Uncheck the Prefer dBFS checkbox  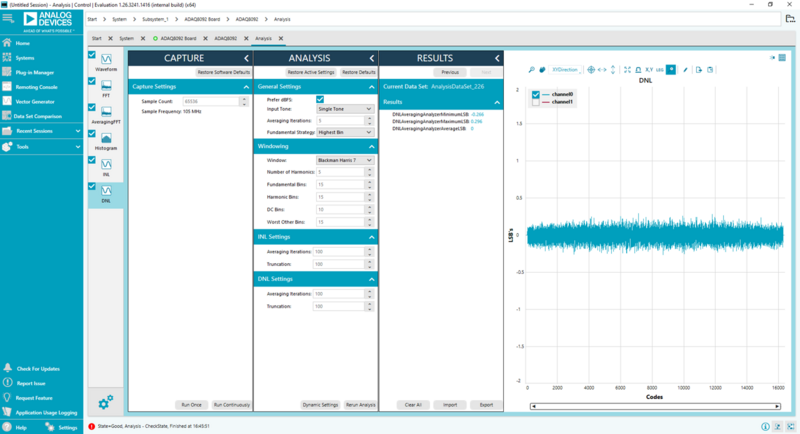[x=320, y=99]
